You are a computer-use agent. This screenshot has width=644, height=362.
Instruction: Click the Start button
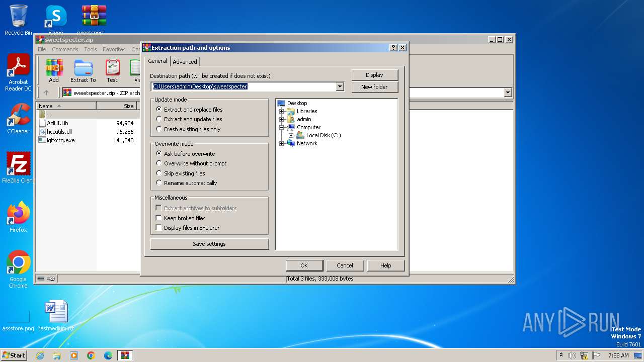tap(14, 355)
